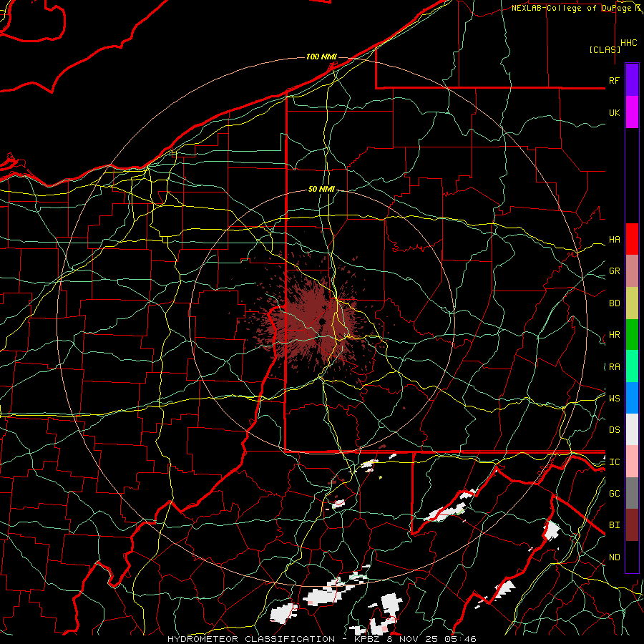Viewport: 644px width, 644px height.
Task: Click the ND legend label
Action: [x=614, y=557]
